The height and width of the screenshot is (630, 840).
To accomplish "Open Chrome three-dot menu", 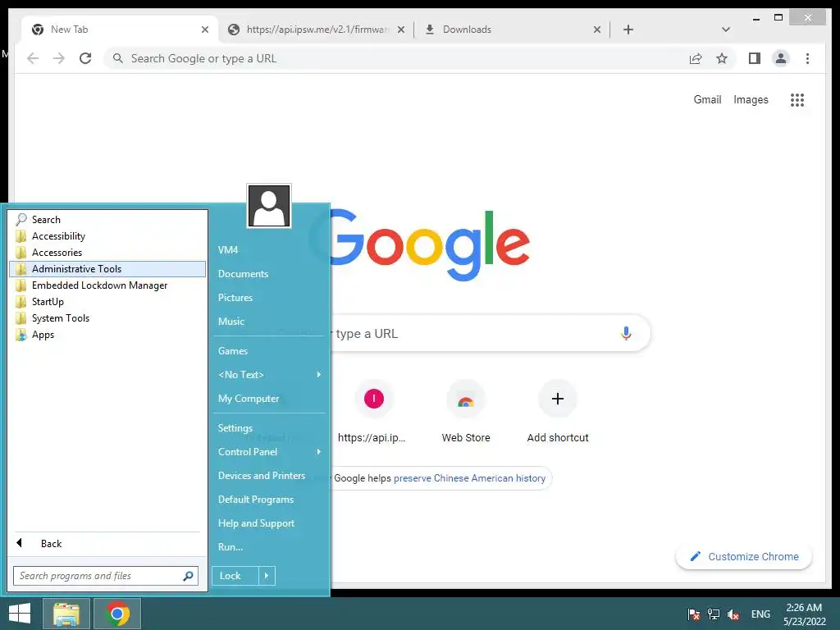I will pyautogui.click(x=807, y=58).
